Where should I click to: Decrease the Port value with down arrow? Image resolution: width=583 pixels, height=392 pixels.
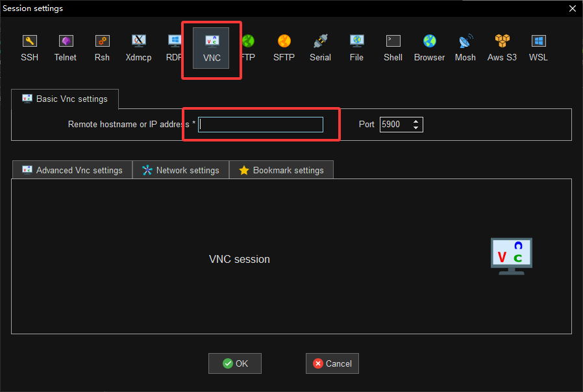click(x=416, y=128)
